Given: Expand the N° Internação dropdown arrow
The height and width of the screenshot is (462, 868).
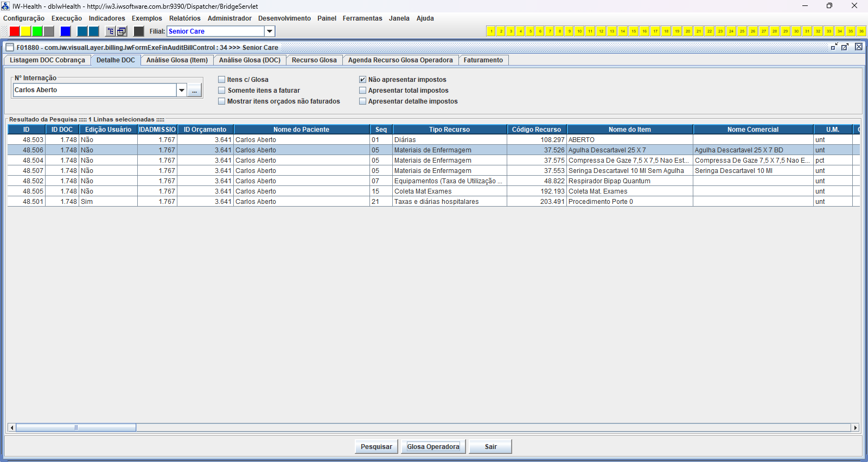Looking at the screenshot, I should click(182, 91).
